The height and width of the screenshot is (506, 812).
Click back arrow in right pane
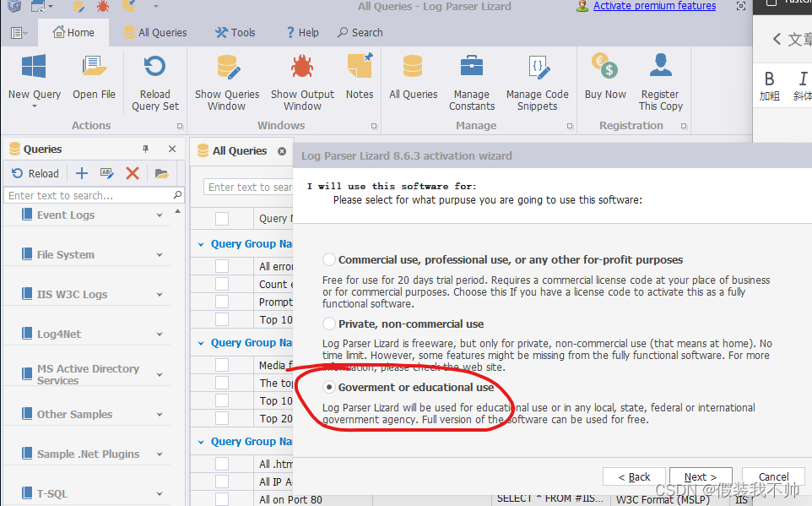tap(777, 39)
